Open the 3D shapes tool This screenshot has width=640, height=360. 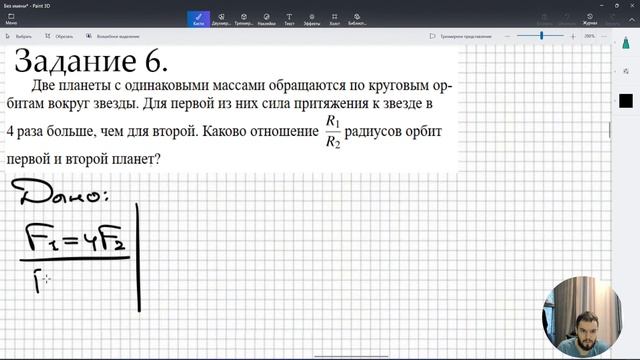(244, 19)
